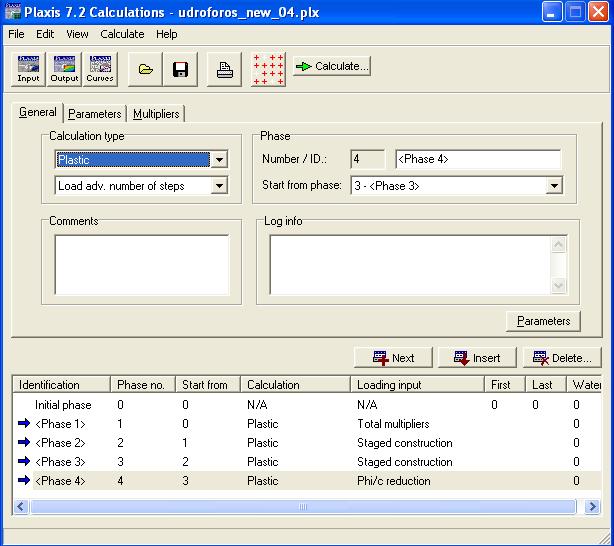614x546 pixels.
Task: Click the Last column header
Action: [x=545, y=385]
